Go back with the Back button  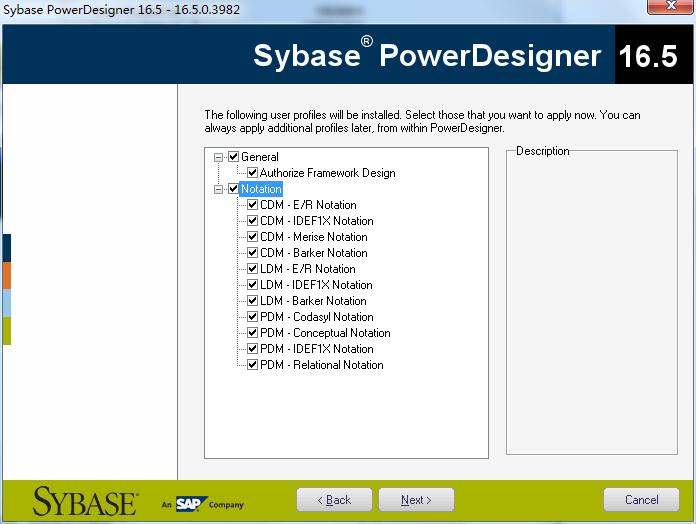click(x=334, y=500)
